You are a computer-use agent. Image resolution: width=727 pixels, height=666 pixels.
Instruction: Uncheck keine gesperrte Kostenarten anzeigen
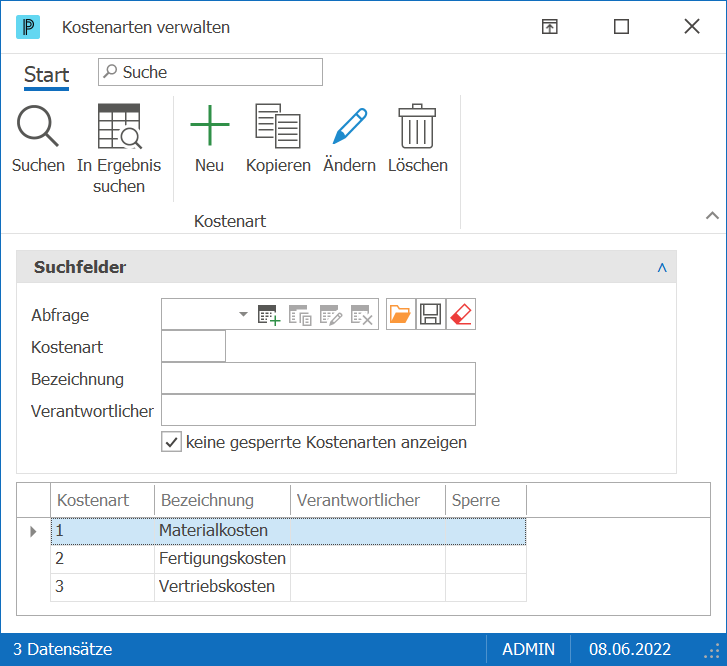coord(171,442)
